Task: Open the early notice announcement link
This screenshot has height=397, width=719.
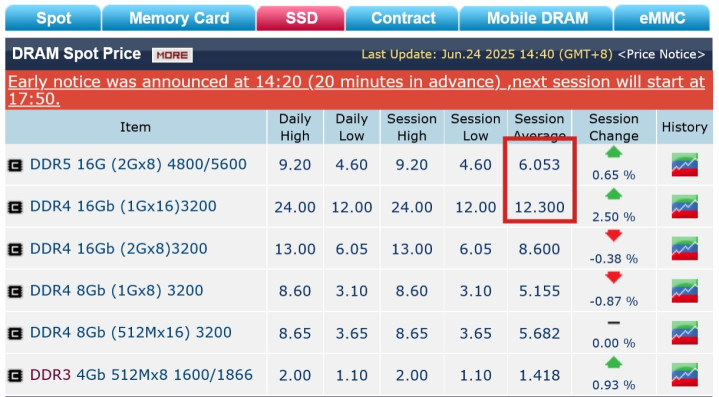Action: pyautogui.click(x=356, y=90)
